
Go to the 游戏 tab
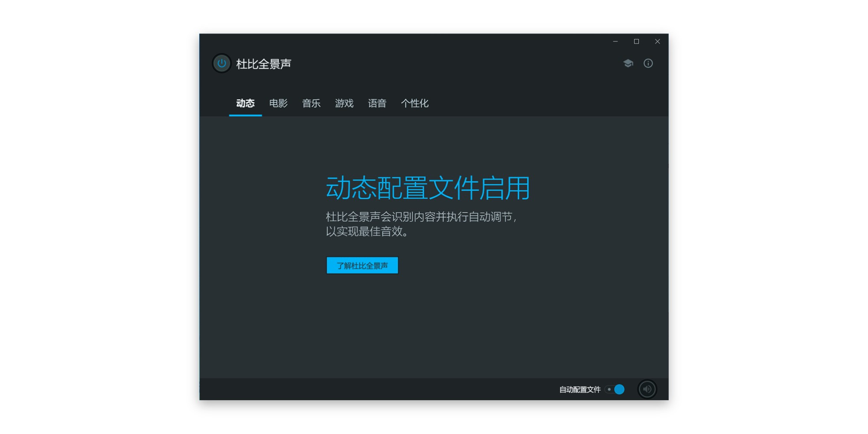(x=344, y=103)
